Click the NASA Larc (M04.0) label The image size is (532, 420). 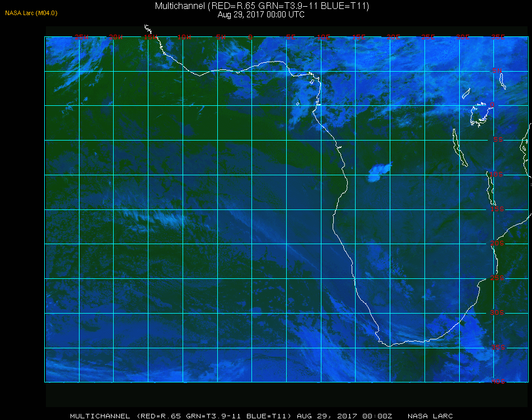pyautogui.click(x=31, y=13)
